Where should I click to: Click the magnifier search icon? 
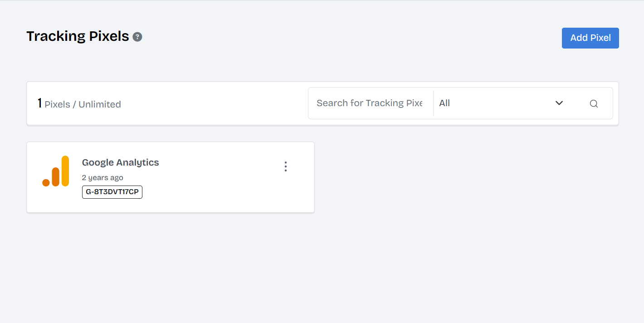pos(594,103)
